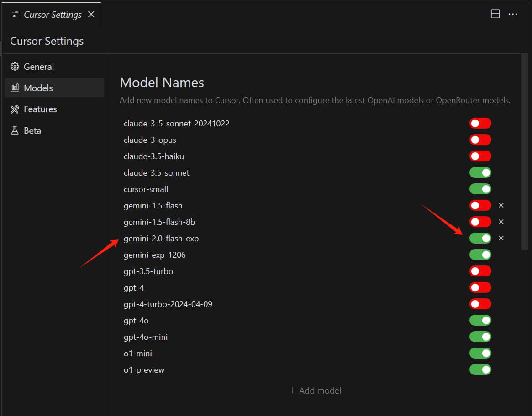The image size is (532, 416).
Task: Switch off the o1-preview model
Action: click(480, 370)
